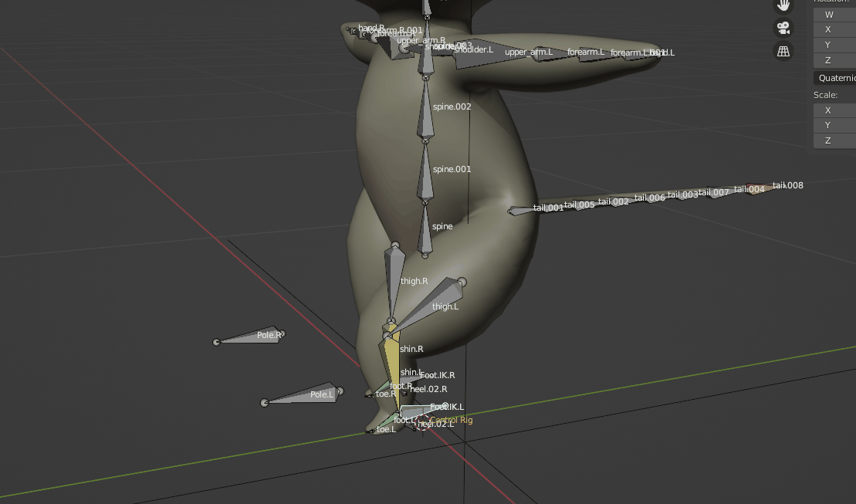Screen dimensions: 856x504
Task: Click the upper_arm.L bone label
Action: point(529,52)
